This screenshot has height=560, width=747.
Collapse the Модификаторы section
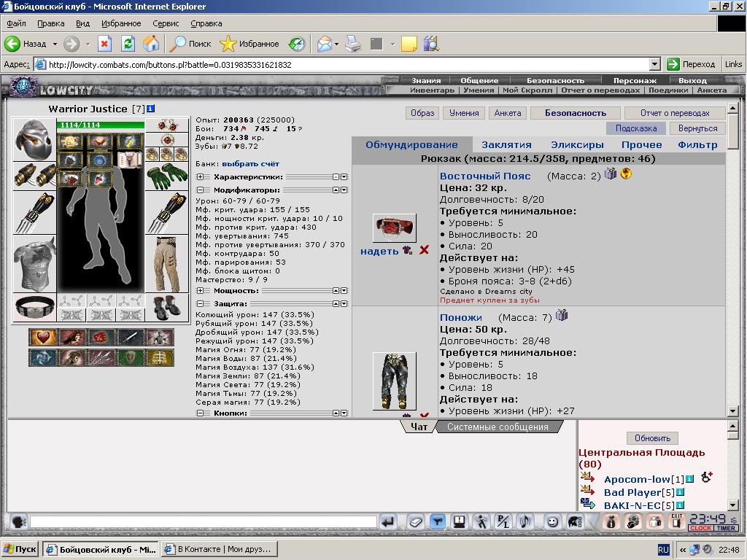click(200, 190)
